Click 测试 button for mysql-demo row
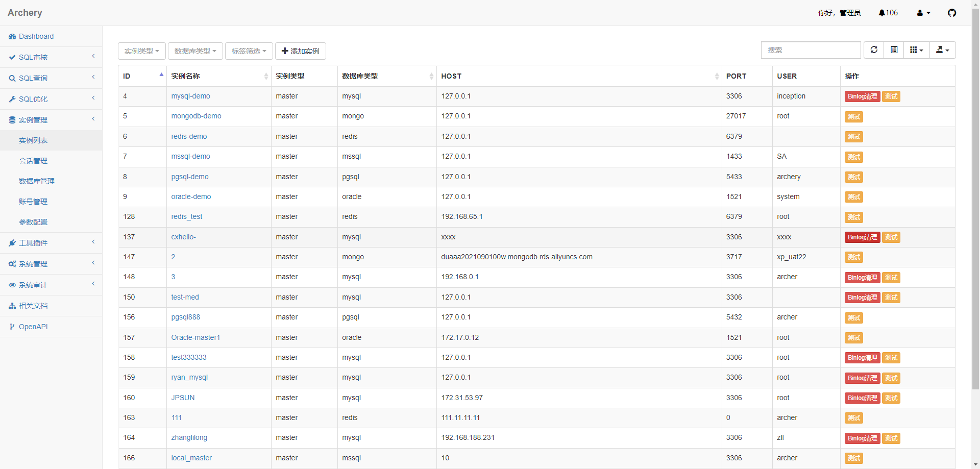The width and height of the screenshot is (980, 469). [891, 96]
